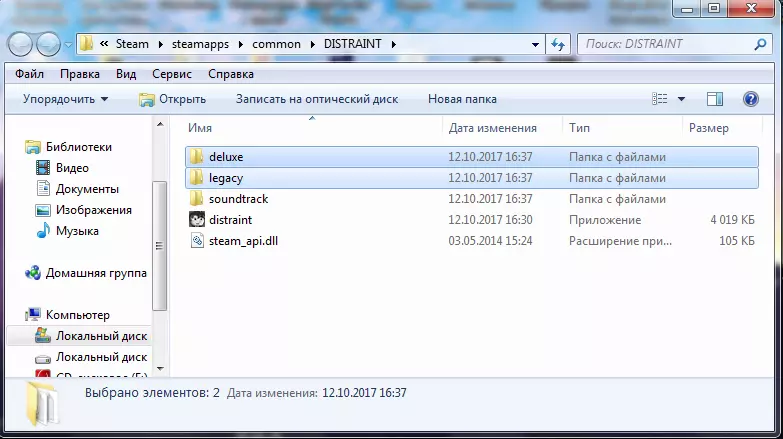The image size is (783, 439).
Task: Open the Вид menu
Action: (x=126, y=74)
